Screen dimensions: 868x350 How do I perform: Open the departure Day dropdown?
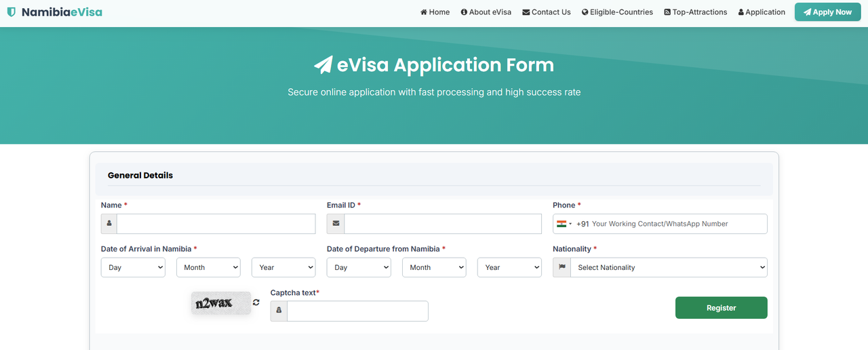[x=359, y=267]
